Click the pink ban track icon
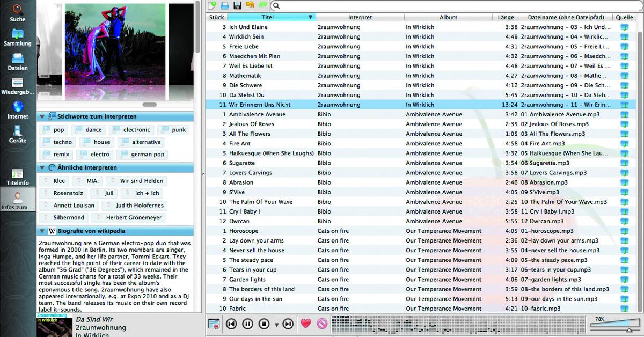 321,324
